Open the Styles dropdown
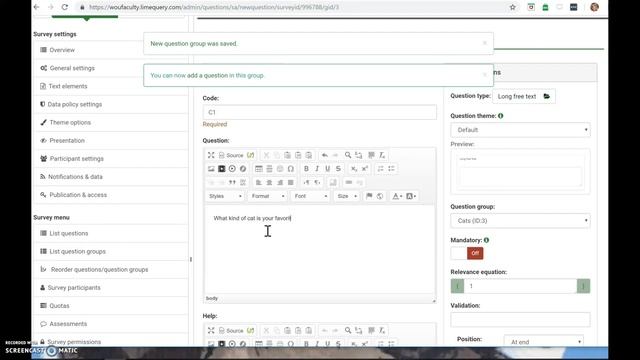The height and width of the screenshot is (360, 640). 225,196
